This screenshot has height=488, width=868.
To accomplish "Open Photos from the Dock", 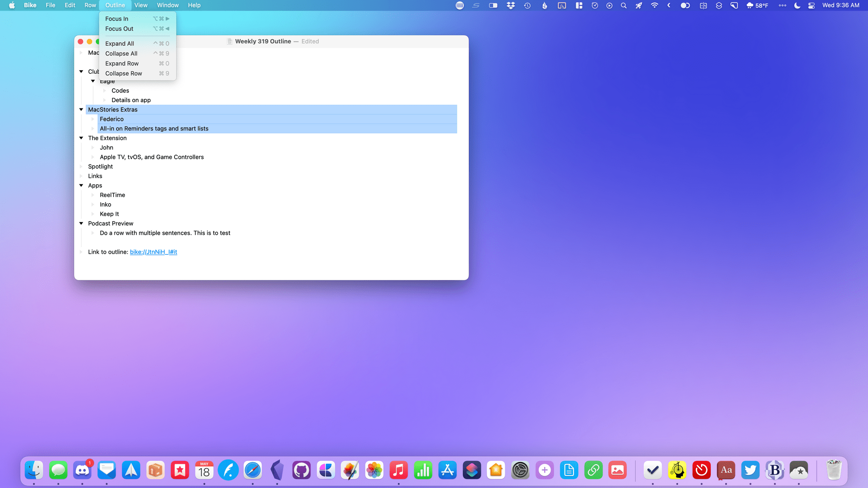I will pyautogui.click(x=375, y=470).
